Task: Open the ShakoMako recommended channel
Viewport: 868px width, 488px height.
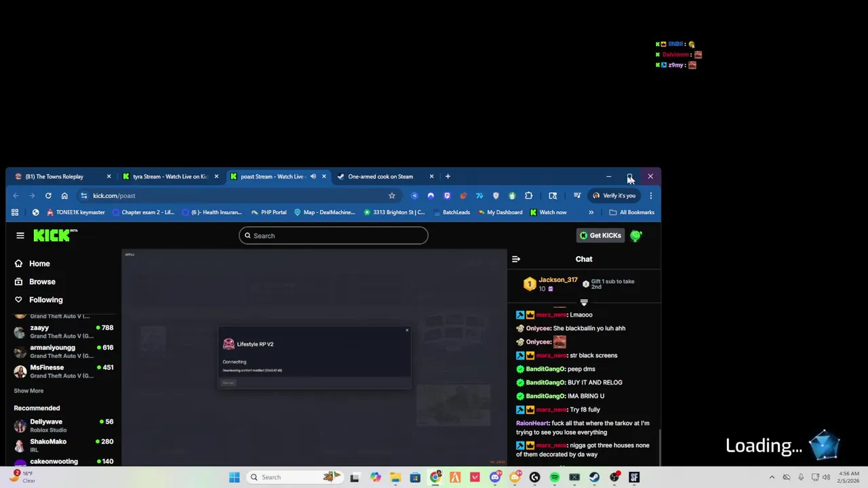Action: (x=63, y=445)
